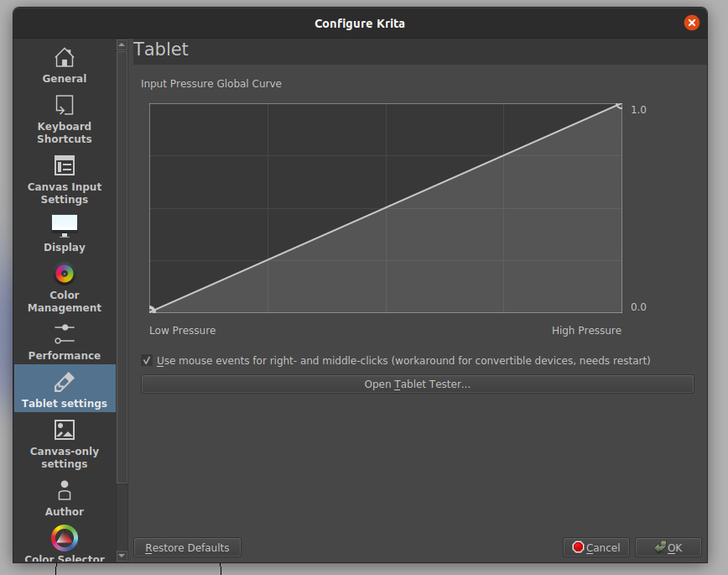
Task: Click the '1.0' curve value label
Action: pos(638,110)
